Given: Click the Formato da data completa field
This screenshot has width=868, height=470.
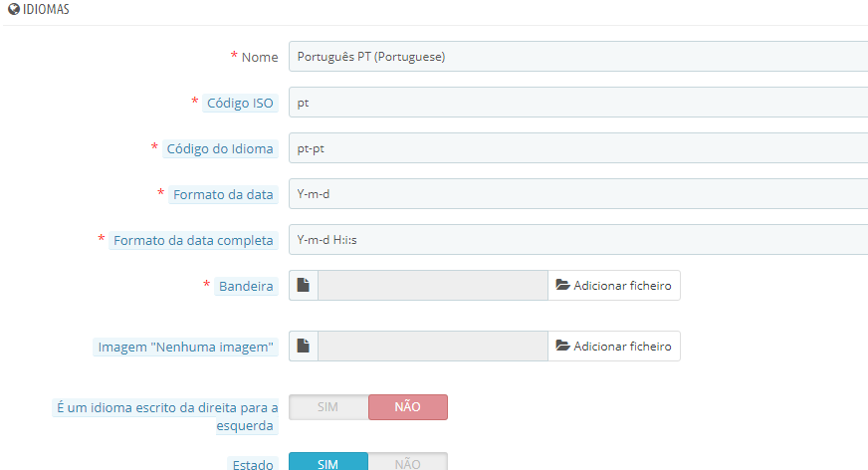Looking at the screenshot, I should click(x=578, y=240).
